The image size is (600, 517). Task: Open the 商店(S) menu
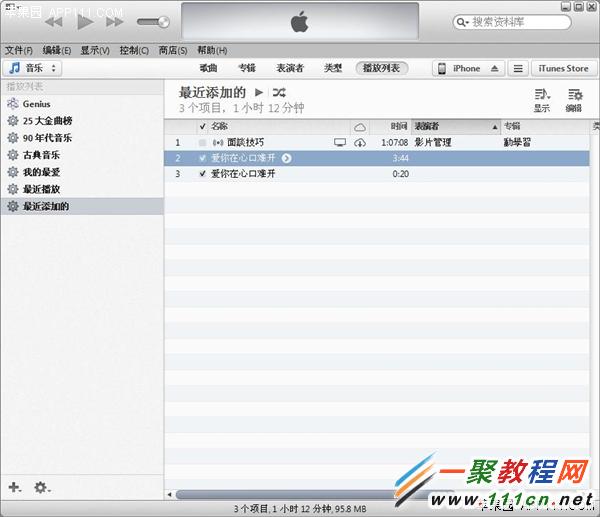pyautogui.click(x=173, y=50)
